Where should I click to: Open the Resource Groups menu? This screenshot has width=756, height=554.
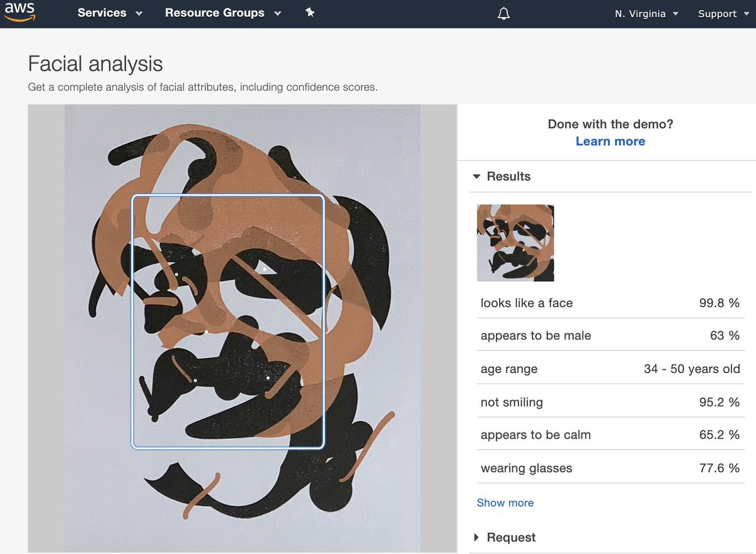(223, 13)
